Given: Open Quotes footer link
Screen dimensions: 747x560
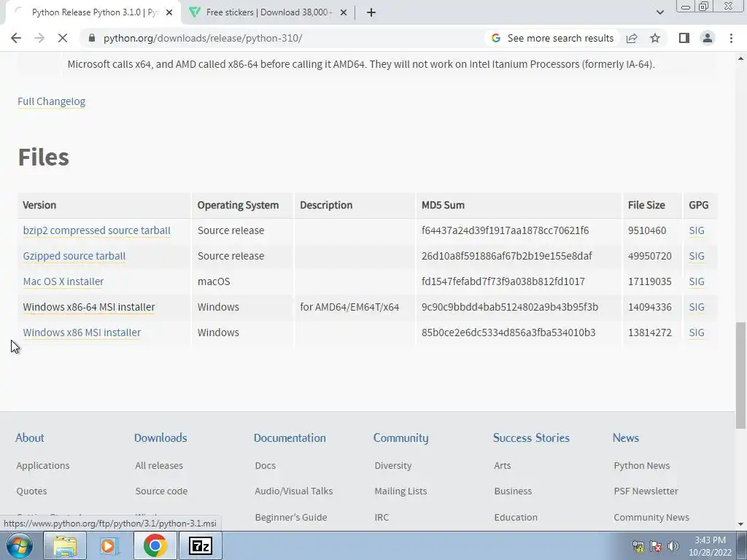Looking at the screenshot, I should [x=31, y=491].
